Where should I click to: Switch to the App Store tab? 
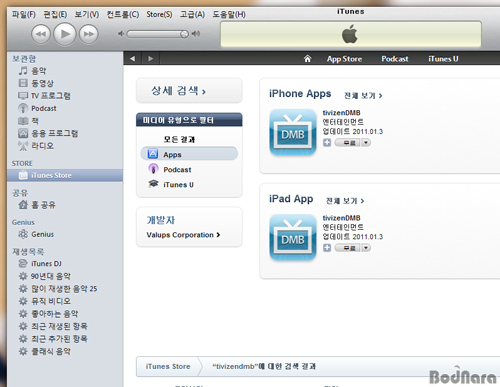pos(344,59)
